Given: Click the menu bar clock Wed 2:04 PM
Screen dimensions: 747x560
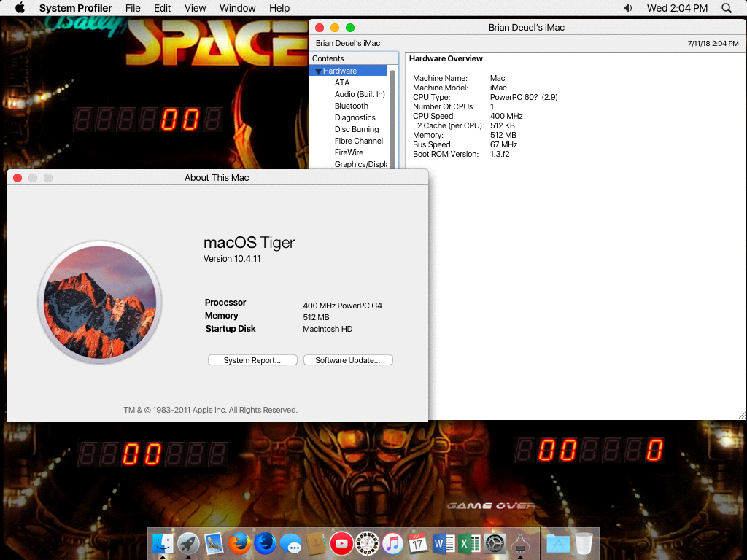Looking at the screenshot, I should pos(677,8).
